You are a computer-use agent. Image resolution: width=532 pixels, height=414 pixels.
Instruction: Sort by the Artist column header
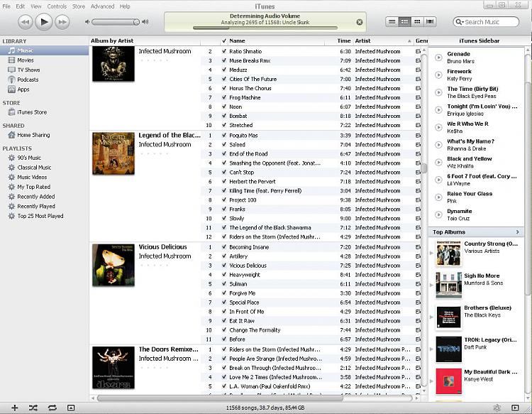(x=383, y=40)
